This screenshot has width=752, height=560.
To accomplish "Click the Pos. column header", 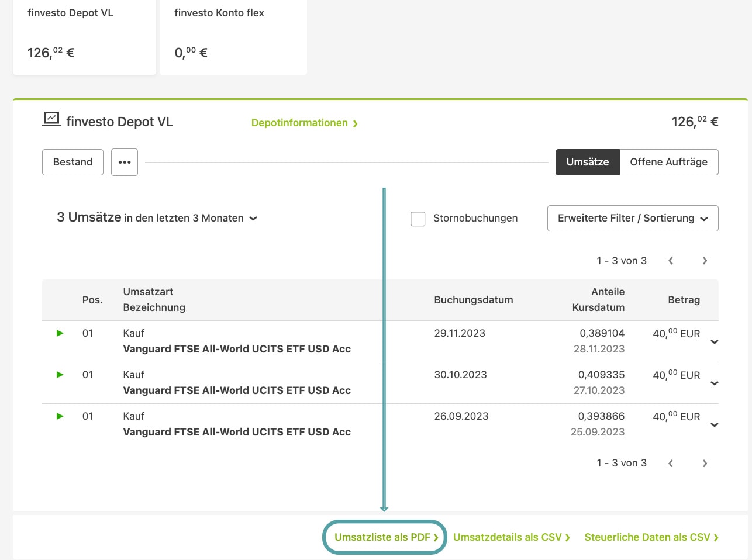I will click(x=92, y=300).
